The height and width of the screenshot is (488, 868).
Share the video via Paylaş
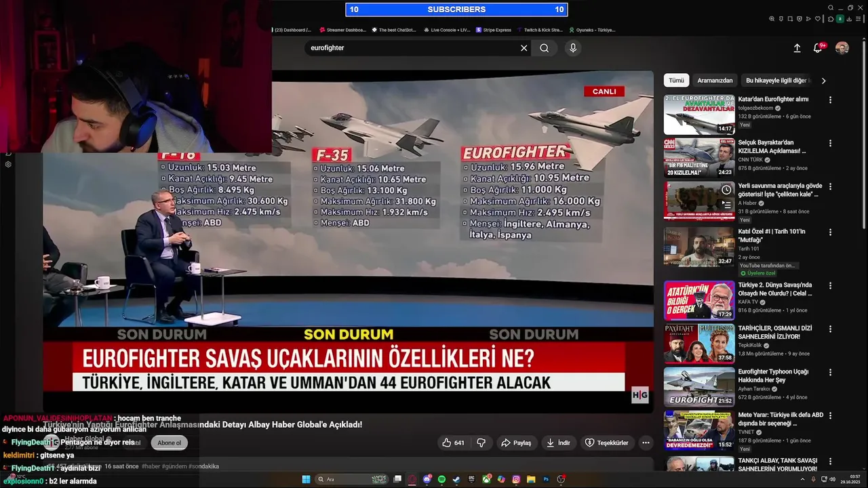coord(515,443)
